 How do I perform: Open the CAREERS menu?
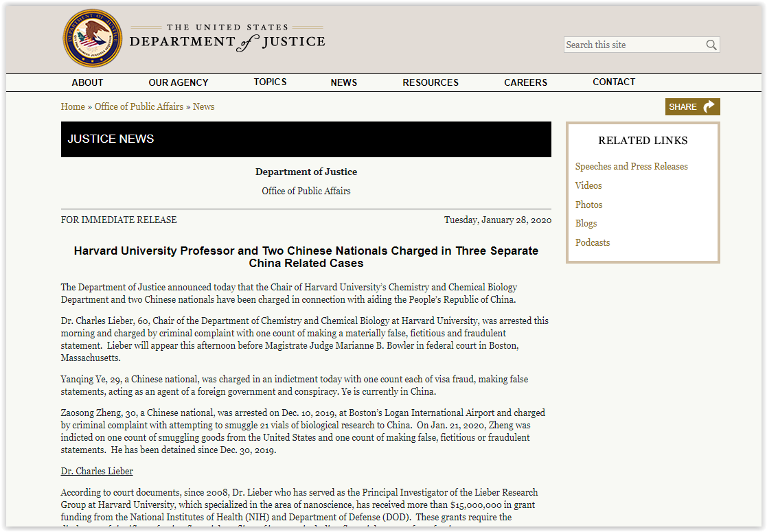[x=526, y=82]
